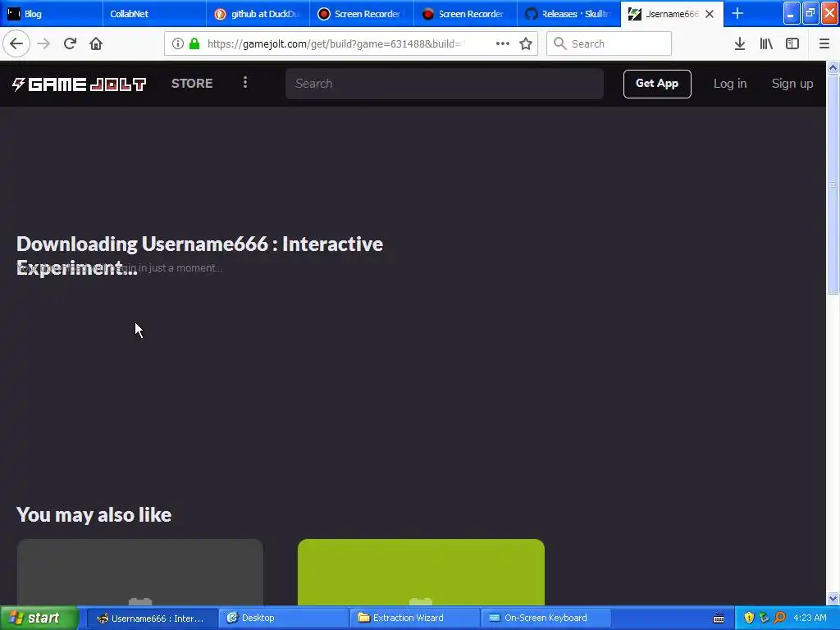Click the green padlock security icon
The width and height of the screenshot is (840, 630).
pyautogui.click(x=195, y=43)
